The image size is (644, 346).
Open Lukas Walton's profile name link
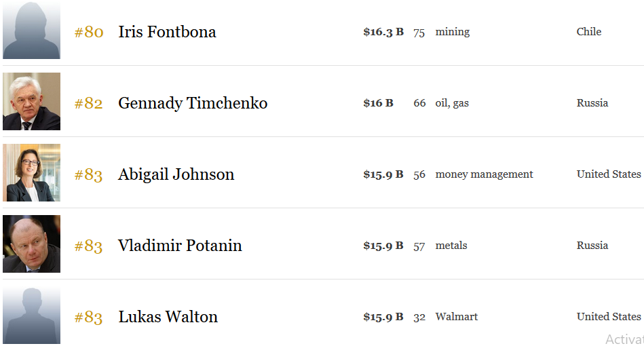(x=168, y=317)
